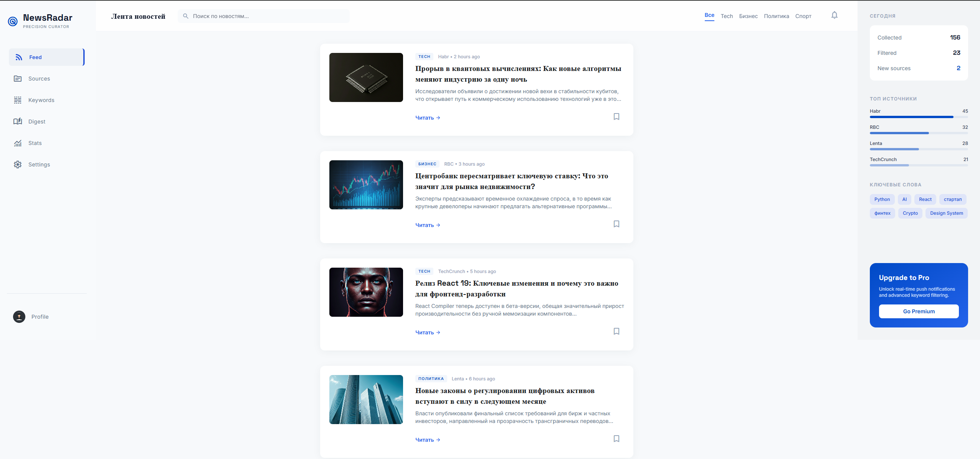The width and height of the screenshot is (980, 459).
Task: Select the Политика category tab
Action: pyautogui.click(x=776, y=16)
